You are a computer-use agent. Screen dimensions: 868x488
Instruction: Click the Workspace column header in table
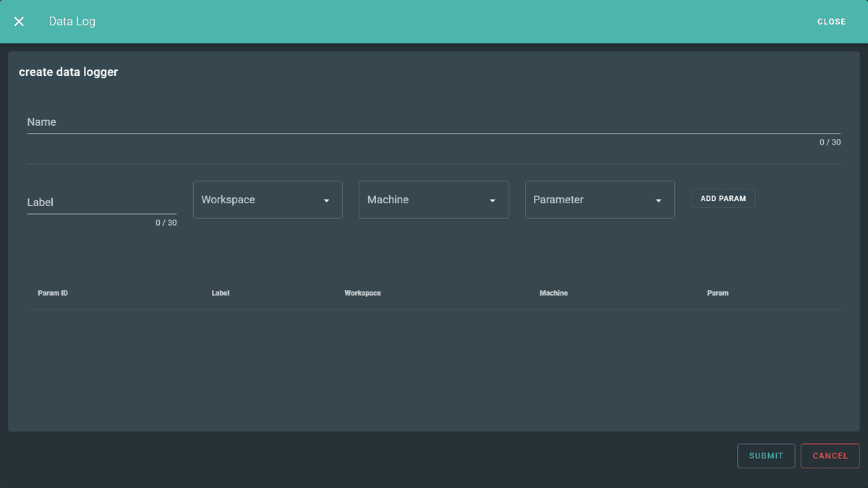pos(362,293)
